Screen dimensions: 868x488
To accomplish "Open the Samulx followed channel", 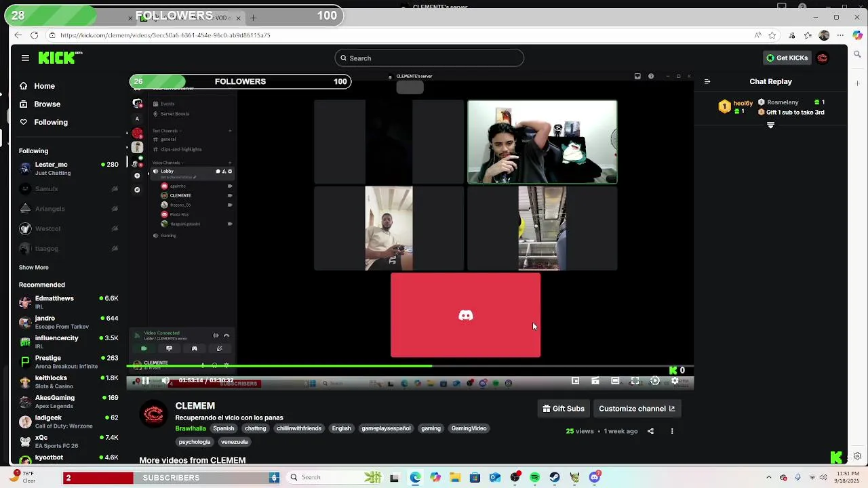I will coord(68,188).
